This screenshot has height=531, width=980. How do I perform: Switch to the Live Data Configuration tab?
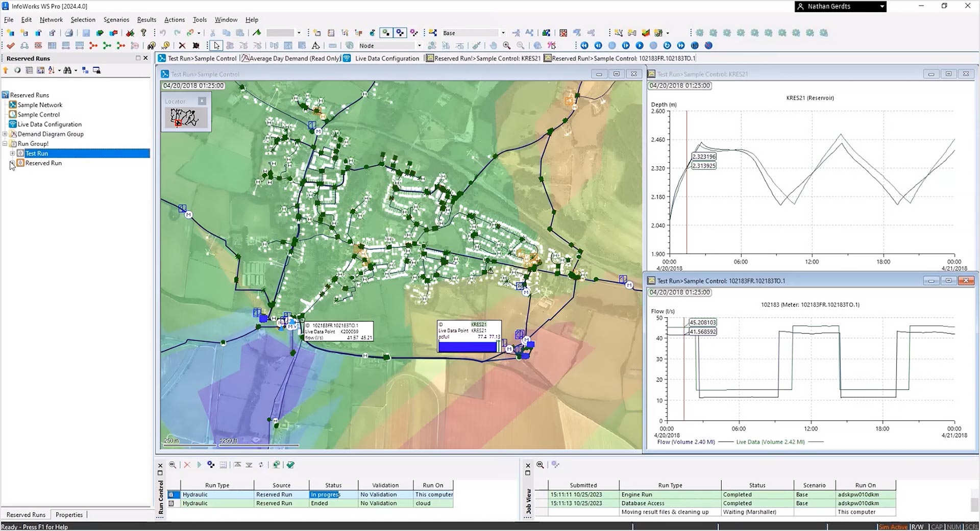coord(386,58)
